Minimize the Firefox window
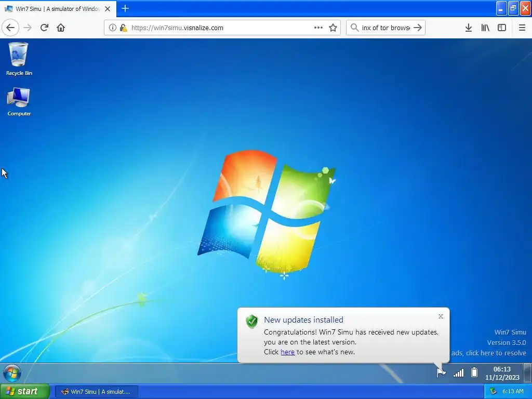This screenshot has height=399, width=532. (501, 8)
